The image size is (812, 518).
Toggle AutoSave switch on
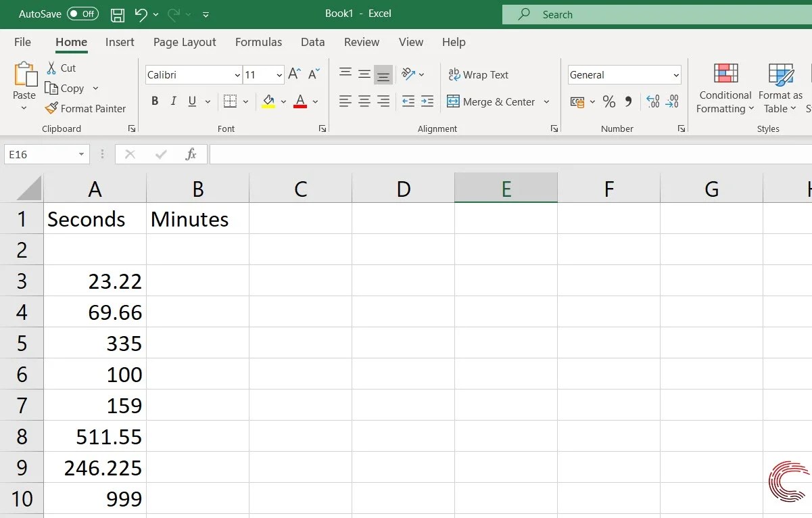pyautogui.click(x=82, y=14)
